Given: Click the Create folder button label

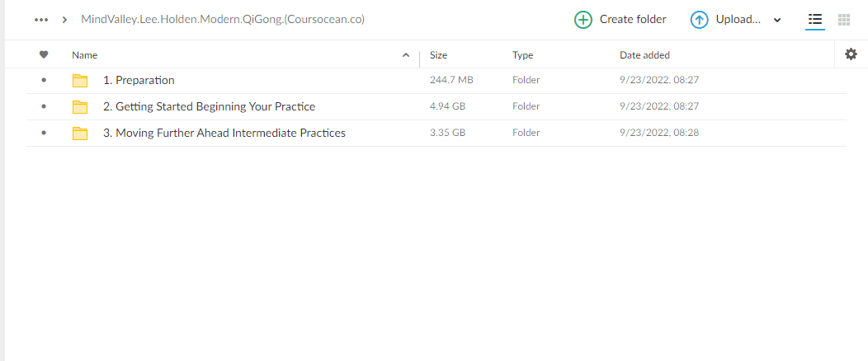Looking at the screenshot, I should click(x=633, y=20).
